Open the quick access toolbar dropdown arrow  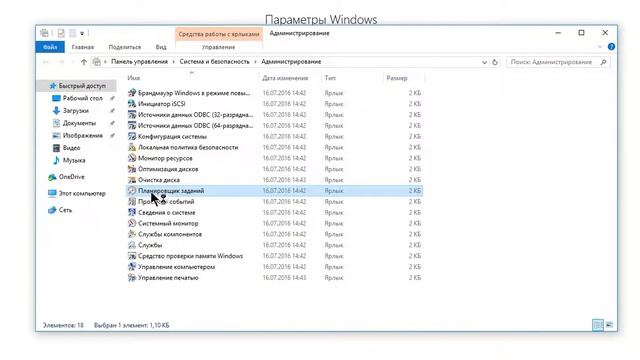(x=82, y=33)
